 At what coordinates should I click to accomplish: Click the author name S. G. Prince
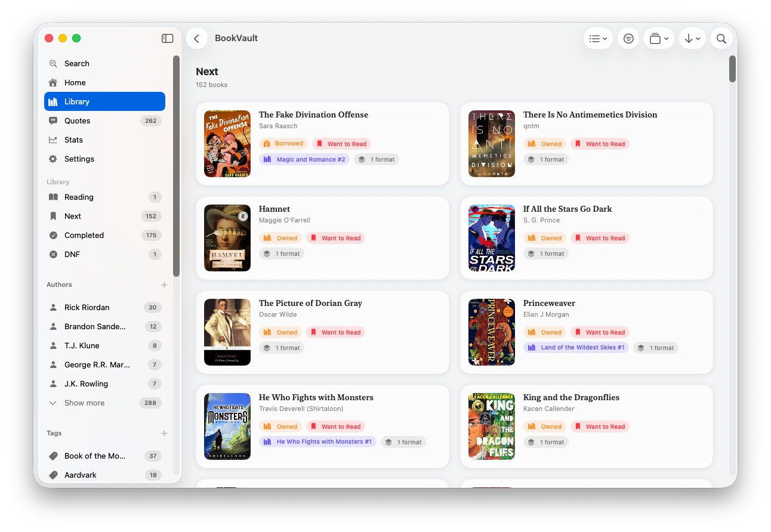(x=542, y=220)
